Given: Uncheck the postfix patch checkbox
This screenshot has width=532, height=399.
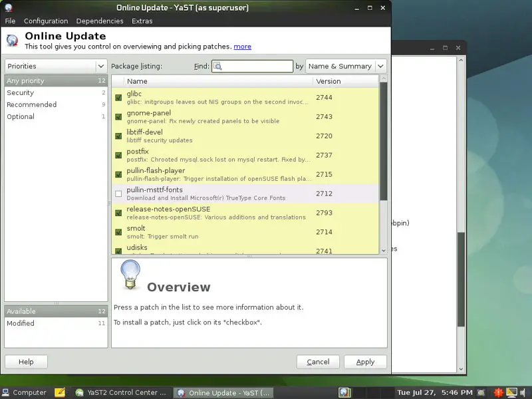Looking at the screenshot, I should (x=118, y=156).
